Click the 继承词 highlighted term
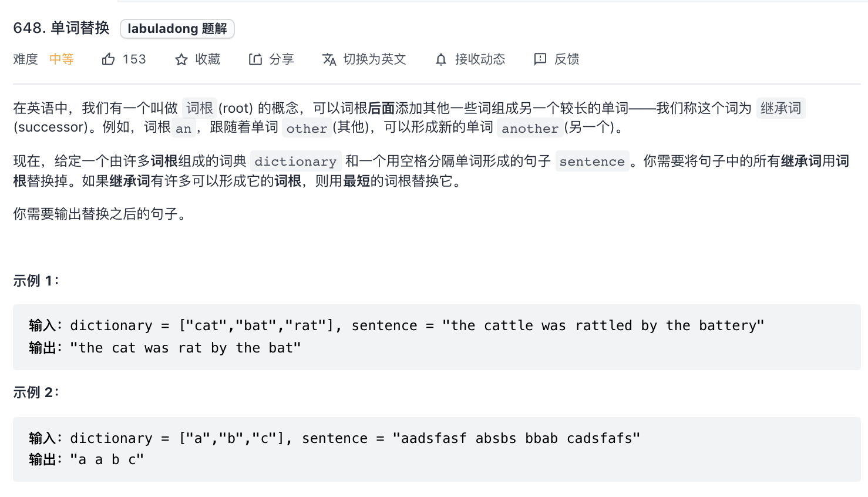 point(780,108)
